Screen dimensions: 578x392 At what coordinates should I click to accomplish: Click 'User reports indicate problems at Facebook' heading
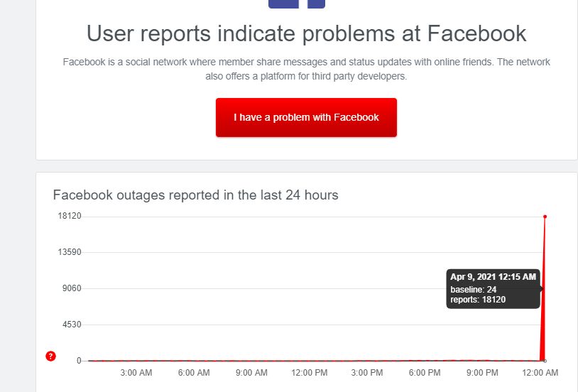(306, 33)
